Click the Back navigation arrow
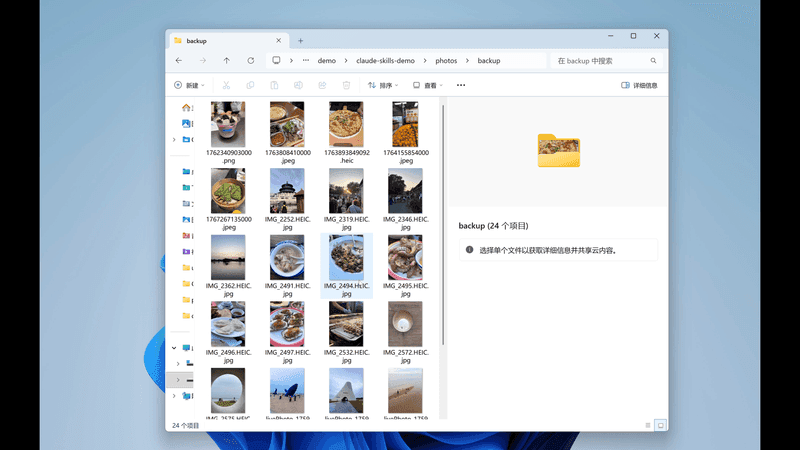The width and height of the screenshot is (800, 450). pos(179,60)
